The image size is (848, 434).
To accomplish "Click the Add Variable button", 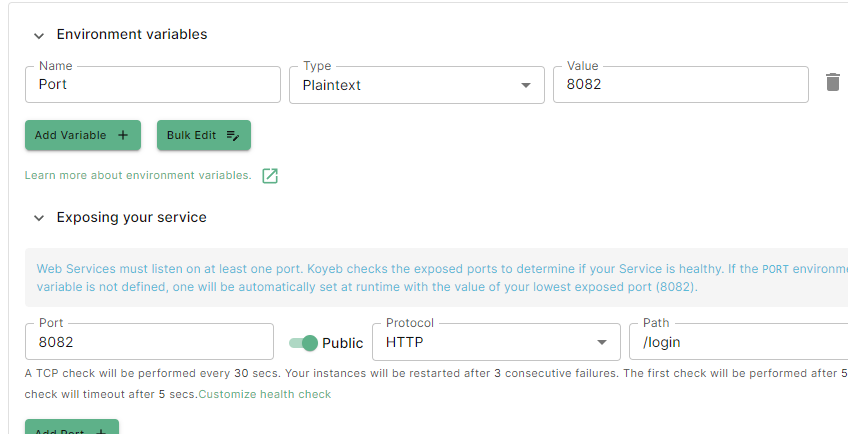I will point(82,135).
